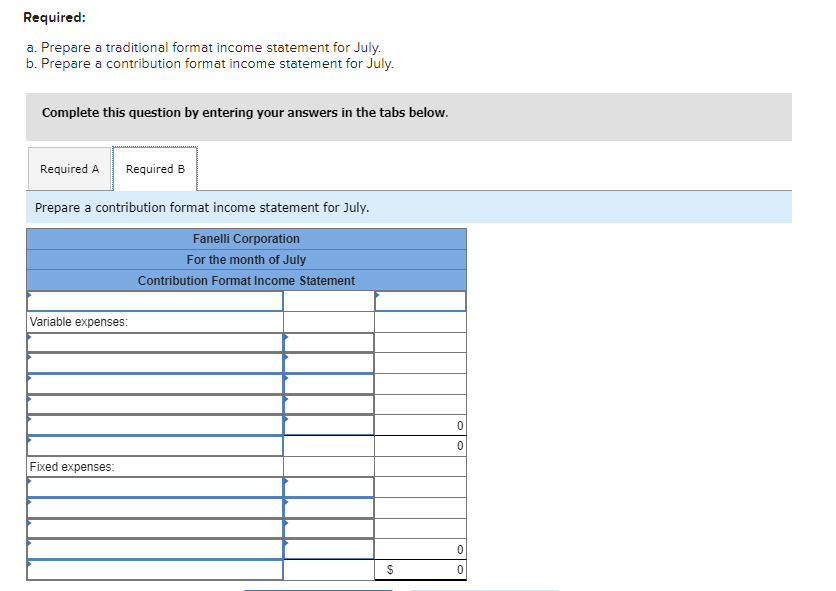Click the Fanelli Corporation header
836x591 pixels.
point(246,239)
